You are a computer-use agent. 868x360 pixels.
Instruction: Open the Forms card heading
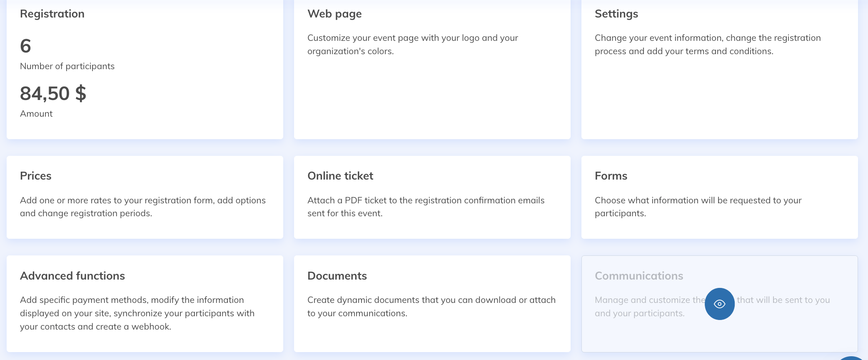pyautogui.click(x=611, y=176)
